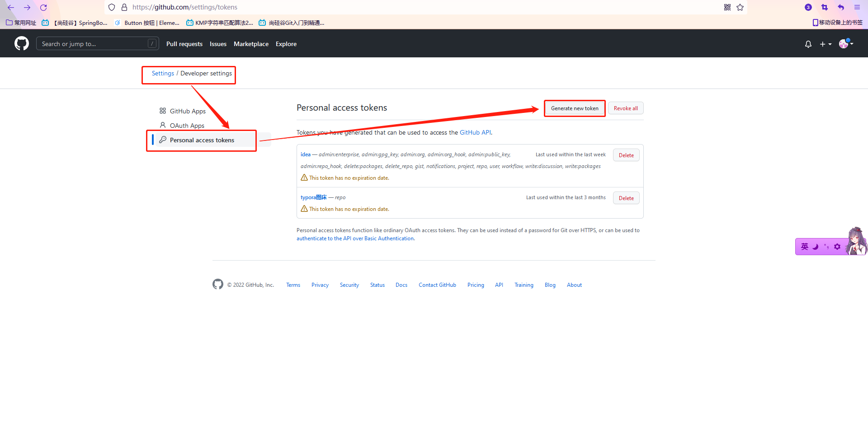Bookmark this page with star icon
This screenshot has width=868, height=439.
coord(740,7)
